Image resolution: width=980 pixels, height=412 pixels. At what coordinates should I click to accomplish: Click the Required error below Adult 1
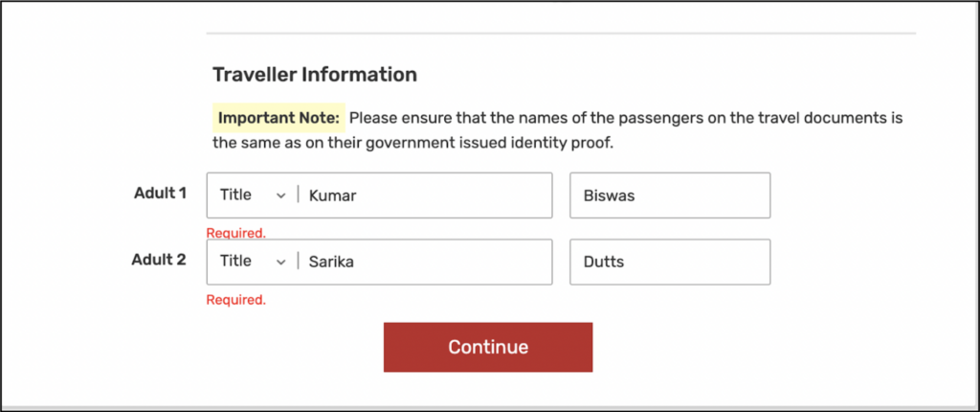coord(235,233)
